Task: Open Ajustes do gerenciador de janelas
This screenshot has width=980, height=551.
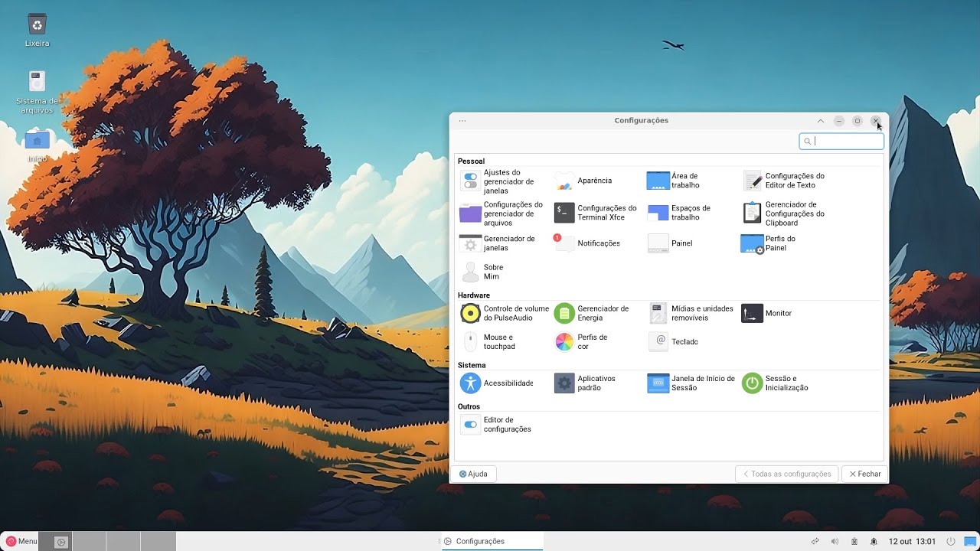Action: click(504, 181)
